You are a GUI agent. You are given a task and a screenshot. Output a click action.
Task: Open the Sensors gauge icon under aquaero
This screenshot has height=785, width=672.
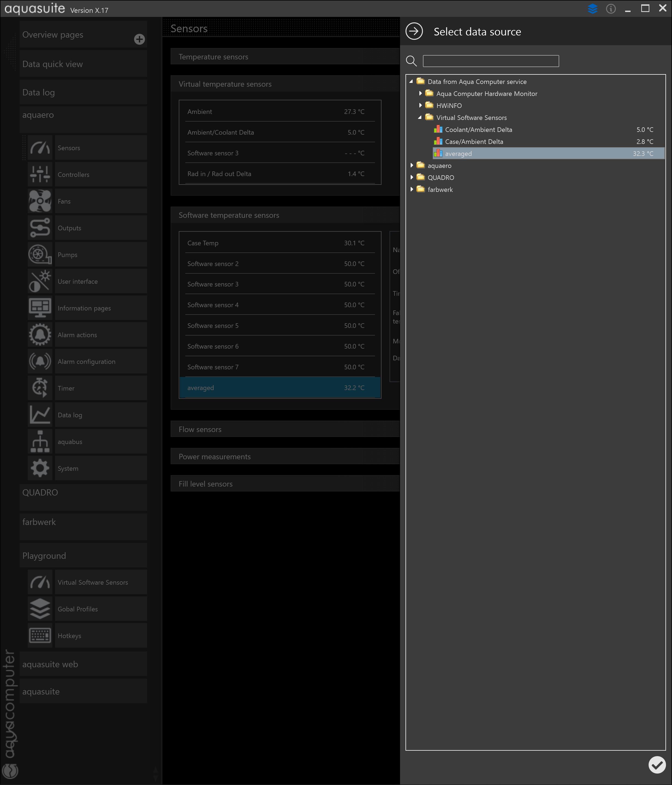pos(40,148)
